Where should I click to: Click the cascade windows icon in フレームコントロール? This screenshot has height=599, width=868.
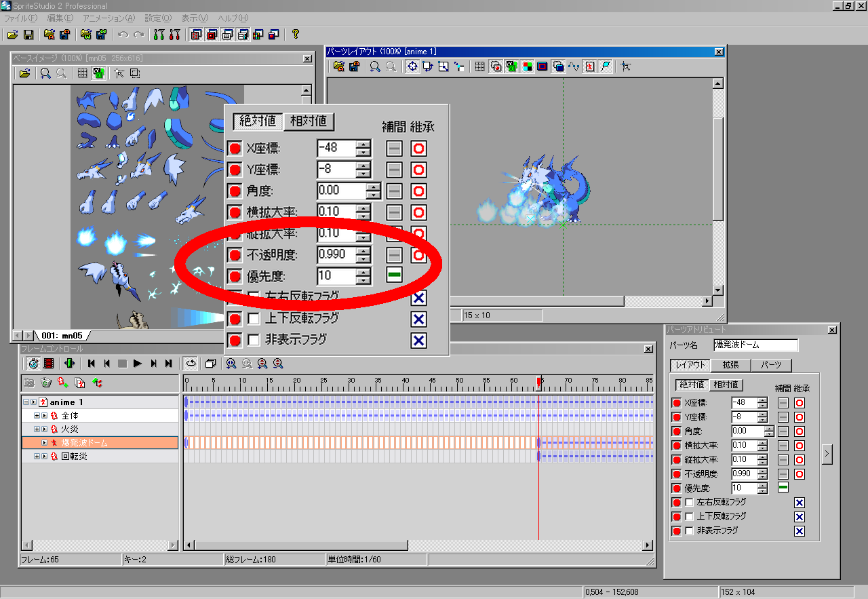(210, 364)
